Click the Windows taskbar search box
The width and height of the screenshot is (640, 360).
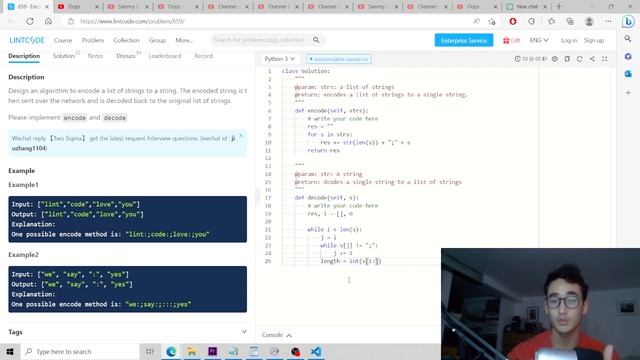click(x=80, y=351)
